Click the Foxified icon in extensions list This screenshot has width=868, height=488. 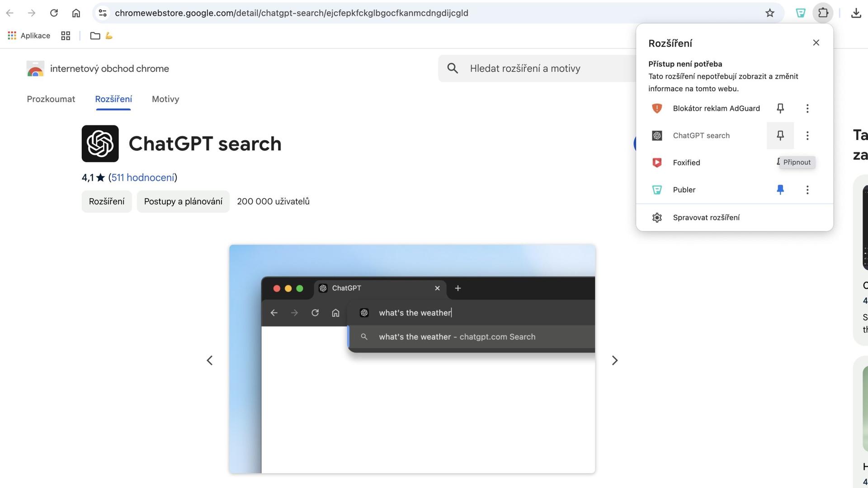coord(657,163)
